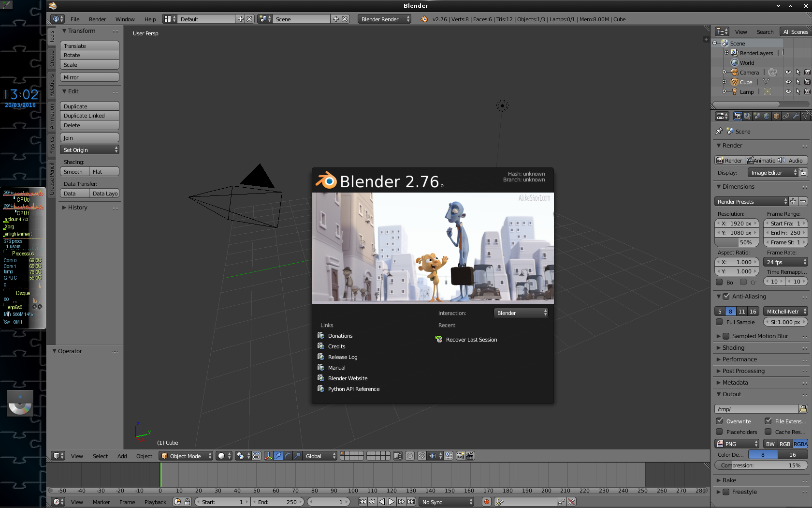Switch to the Create tab in the tool shelf
Screen dimensions: 812x508
tap(52, 59)
